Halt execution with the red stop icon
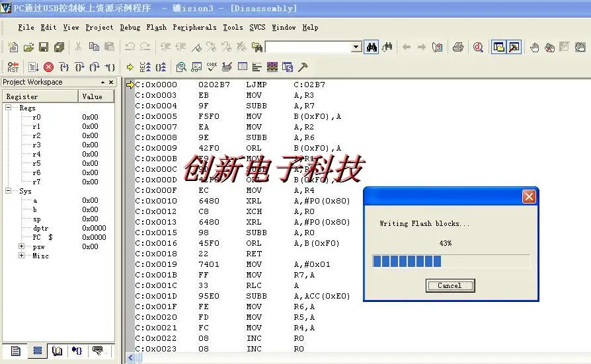This screenshot has height=364, width=591. tap(49, 67)
